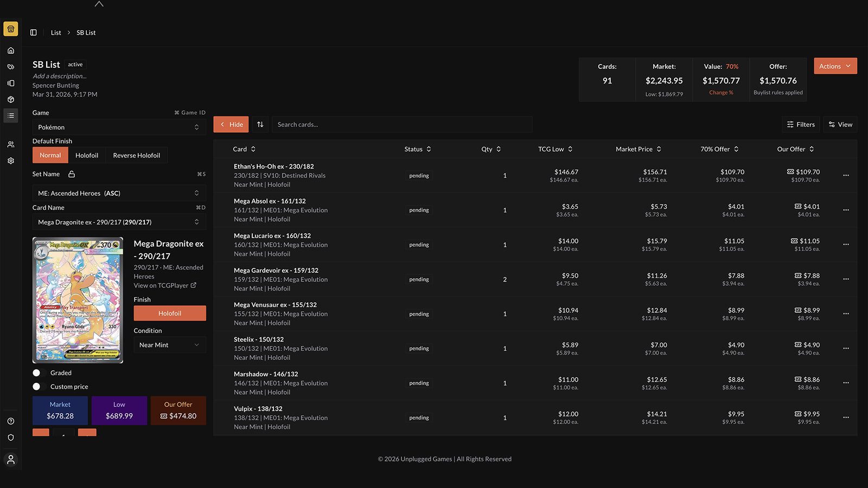Viewport: 868px width, 488px height.
Task: Sort the table by Card column
Action: (x=244, y=149)
